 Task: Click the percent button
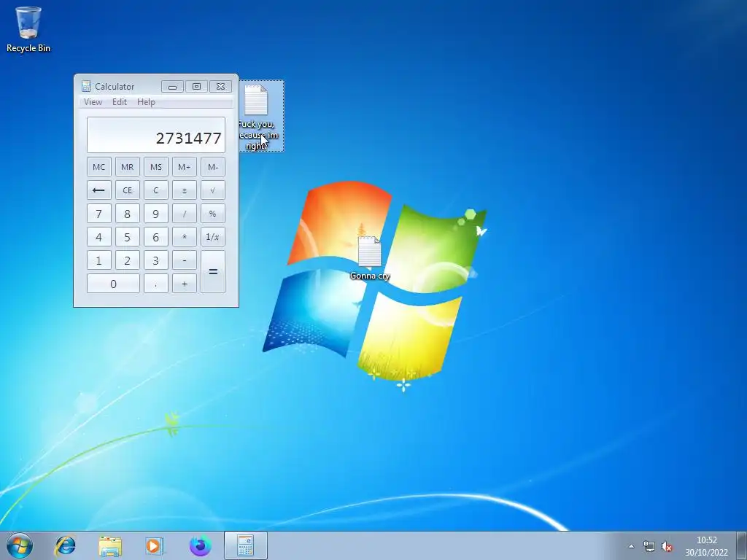[213, 214]
